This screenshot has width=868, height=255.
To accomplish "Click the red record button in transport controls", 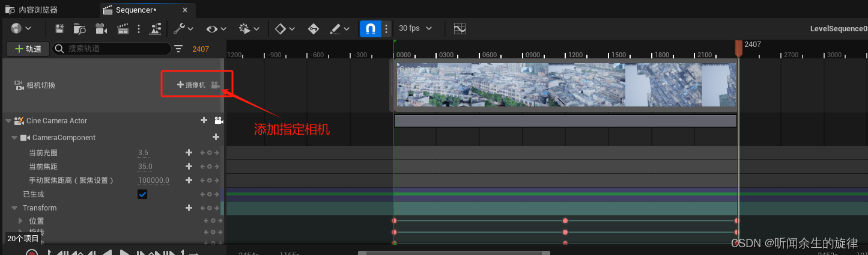I will click(31, 253).
